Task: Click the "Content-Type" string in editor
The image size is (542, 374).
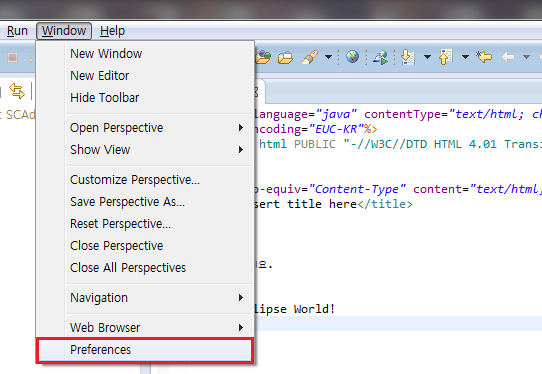Action: pyautogui.click(x=357, y=189)
